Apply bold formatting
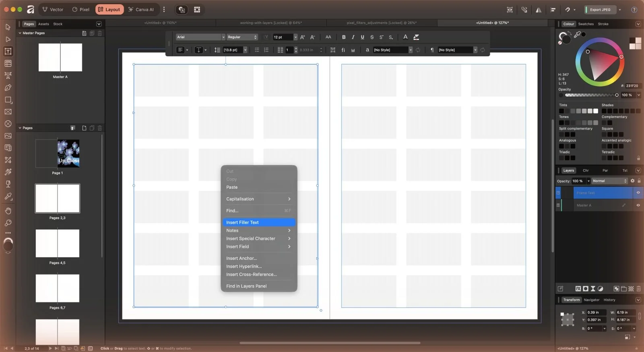This screenshot has height=352, width=644. pyautogui.click(x=344, y=37)
